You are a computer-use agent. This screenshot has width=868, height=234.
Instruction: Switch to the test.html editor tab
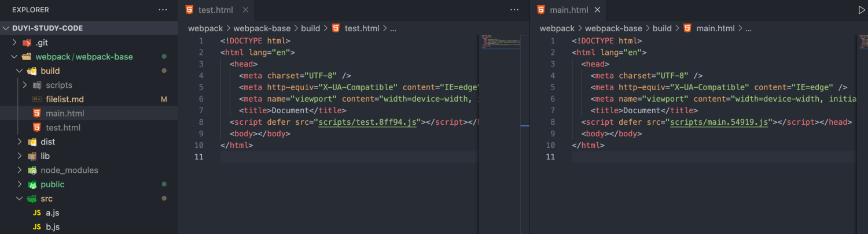coord(216,10)
